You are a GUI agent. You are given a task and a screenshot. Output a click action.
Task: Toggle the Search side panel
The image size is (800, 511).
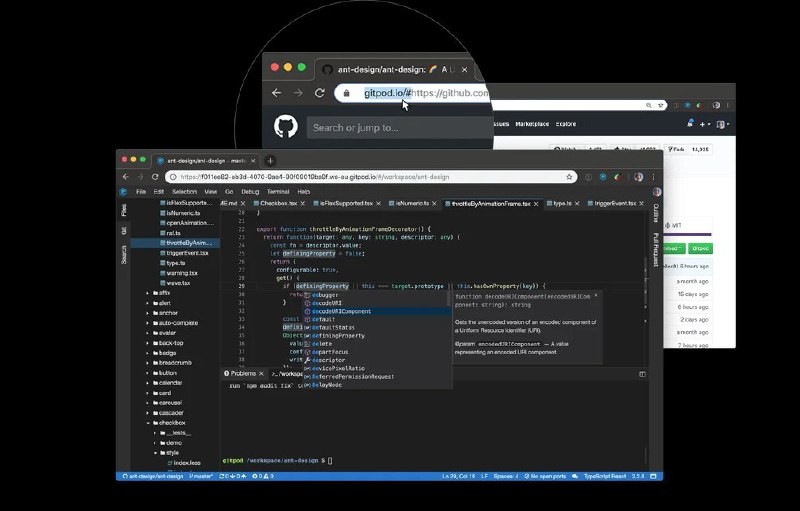[124, 254]
